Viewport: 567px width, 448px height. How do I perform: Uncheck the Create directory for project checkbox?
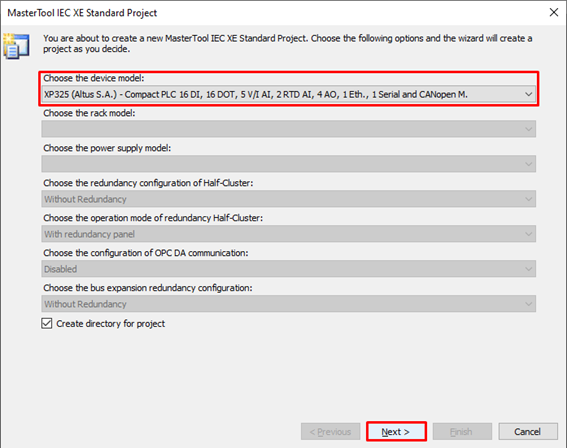coord(47,323)
